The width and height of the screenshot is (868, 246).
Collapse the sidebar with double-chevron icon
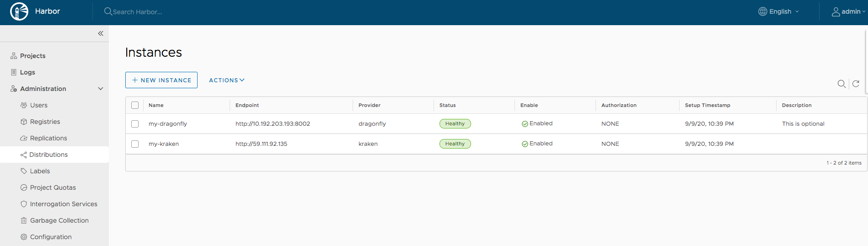coord(101,33)
